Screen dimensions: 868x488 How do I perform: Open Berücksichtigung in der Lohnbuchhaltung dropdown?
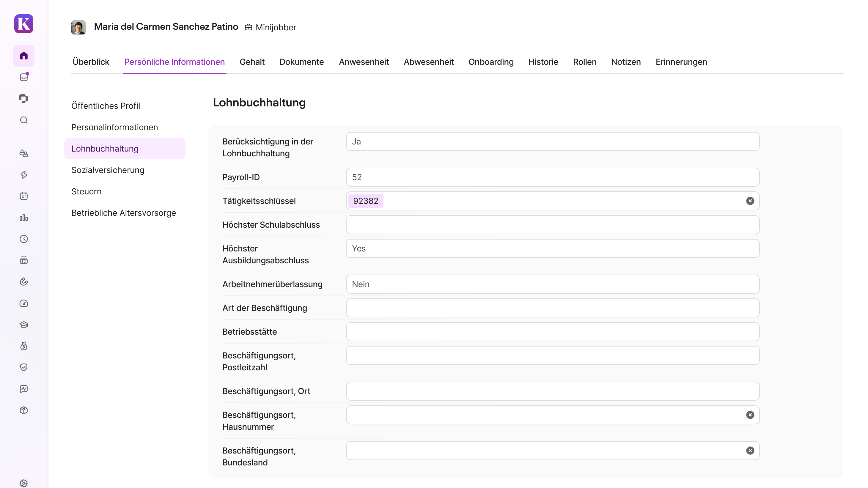pyautogui.click(x=553, y=141)
